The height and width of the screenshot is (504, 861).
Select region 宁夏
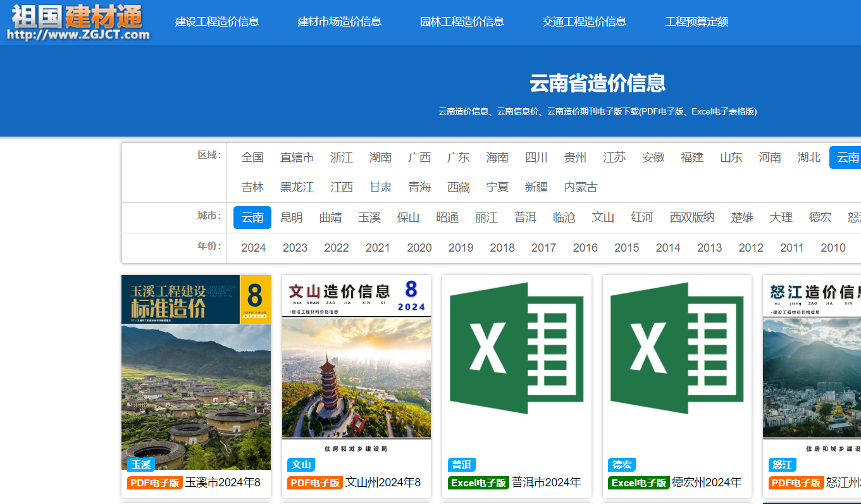pyautogui.click(x=497, y=187)
